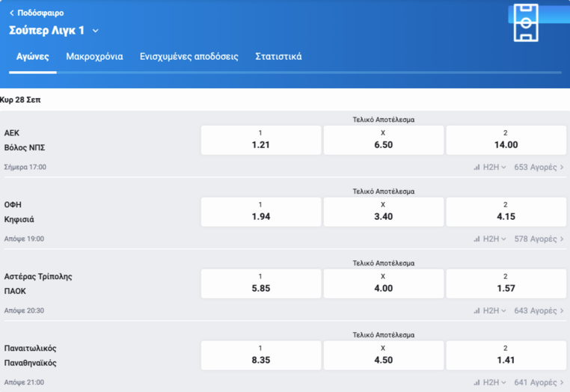
Task: Expand H2H dropdown for Παναιτωλικός match
Action: pos(494,382)
